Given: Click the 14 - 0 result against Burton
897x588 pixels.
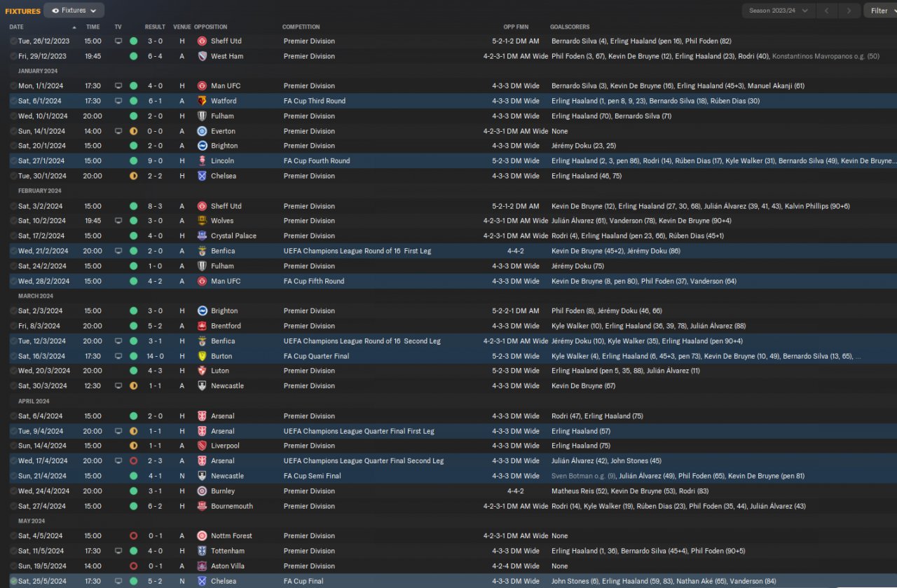Looking at the screenshot, I should [156, 356].
